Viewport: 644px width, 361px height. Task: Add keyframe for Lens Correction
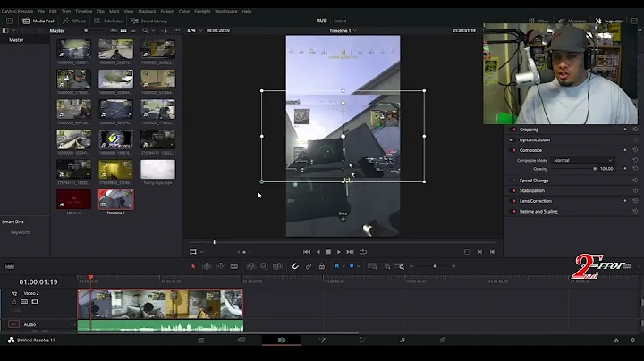(625, 201)
